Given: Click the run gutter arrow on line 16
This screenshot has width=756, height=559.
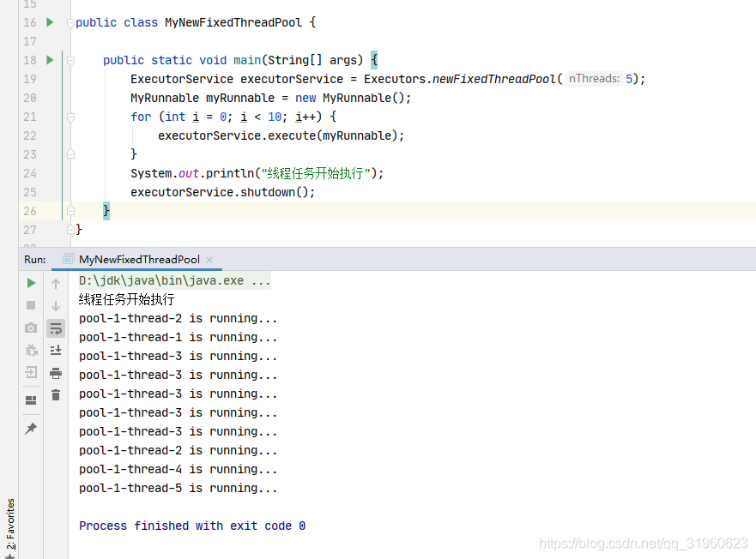Looking at the screenshot, I should pyautogui.click(x=50, y=22).
